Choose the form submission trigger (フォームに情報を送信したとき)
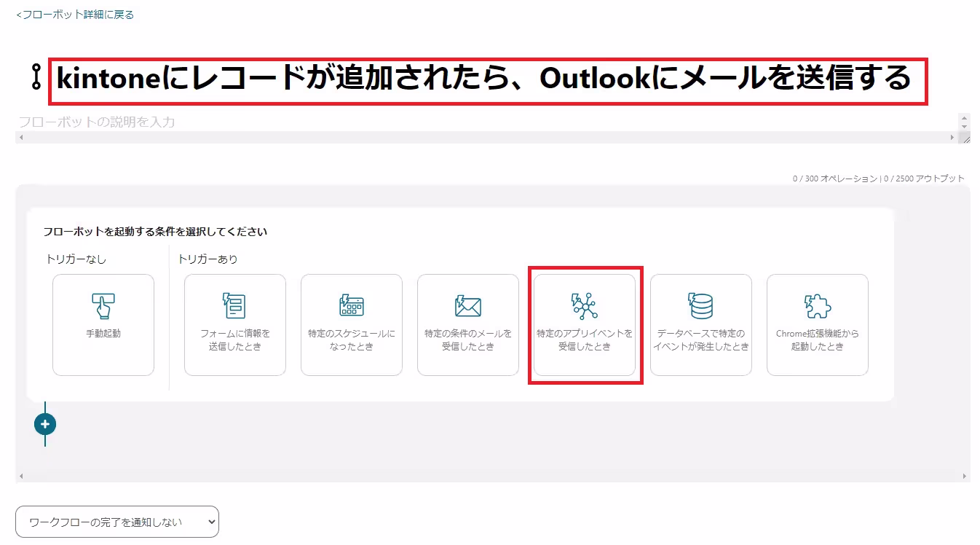The image size is (980, 545). 235,325
